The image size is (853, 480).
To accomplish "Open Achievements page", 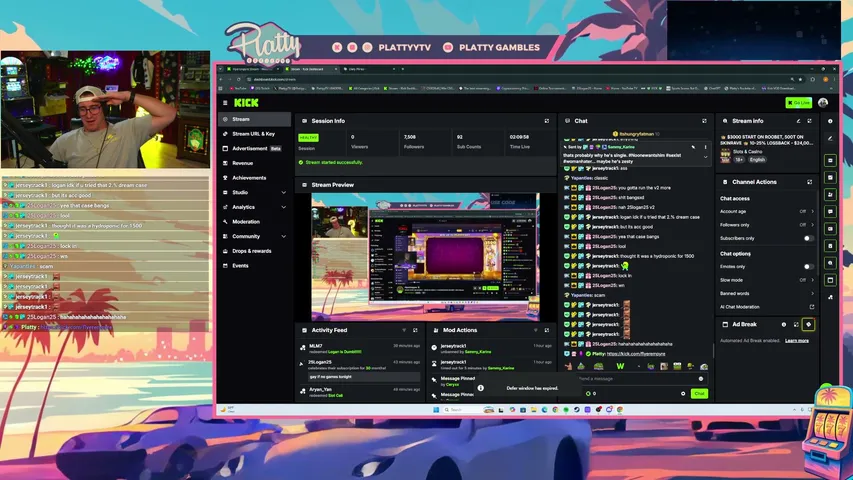I will pyautogui.click(x=255, y=178).
